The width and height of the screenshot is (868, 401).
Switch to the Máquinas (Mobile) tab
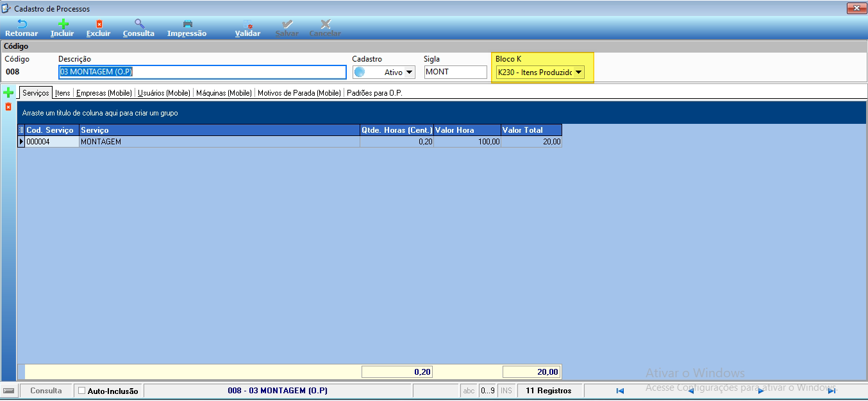point(224,92)
